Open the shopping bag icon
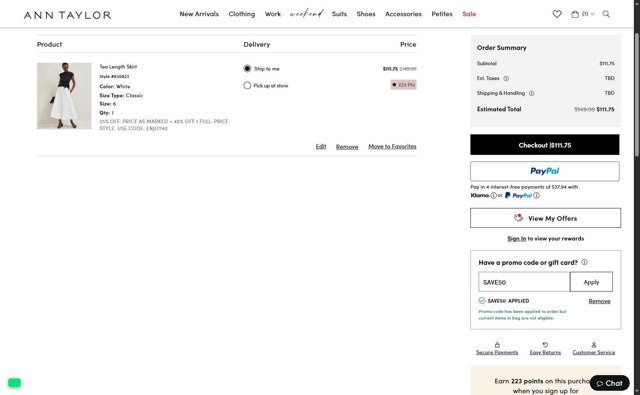This screenshot has width=640, height=395. (575, 14)
